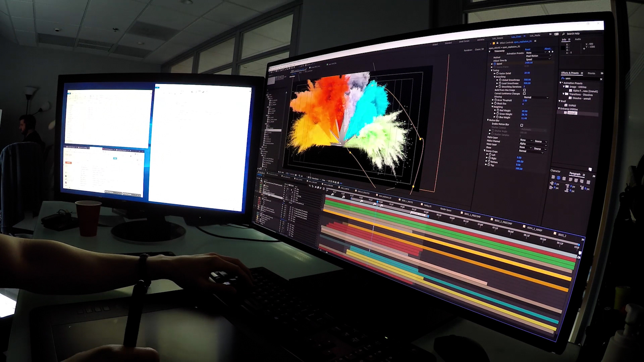This screenshot has width=644, height=362.
Task: Select the right-align text icon in Paragraph
Action: (564, 179)
